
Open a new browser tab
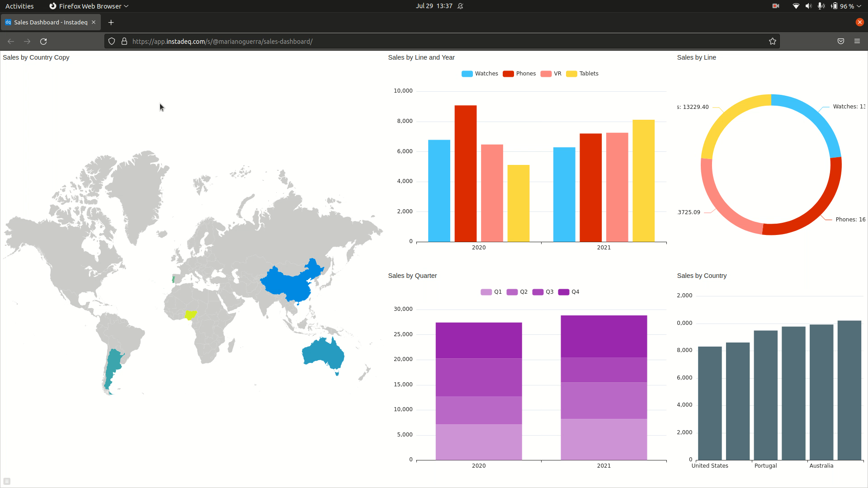pos(111,22)
